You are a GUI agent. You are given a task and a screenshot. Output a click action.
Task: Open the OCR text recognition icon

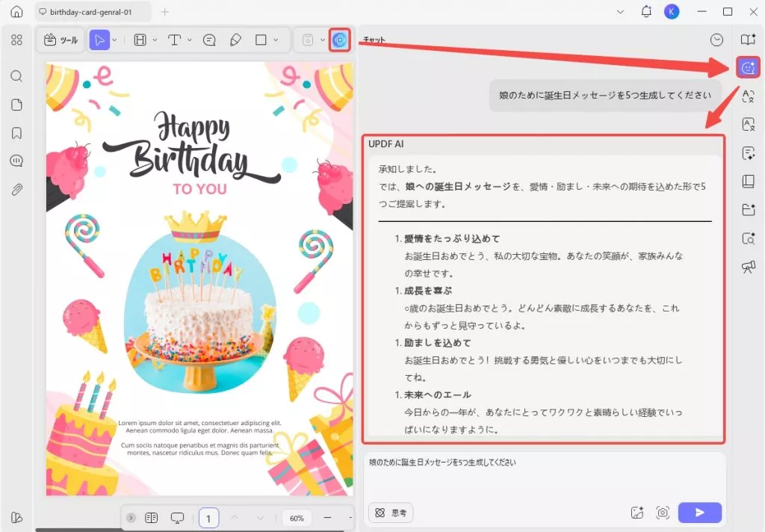(x=748, y=125)
